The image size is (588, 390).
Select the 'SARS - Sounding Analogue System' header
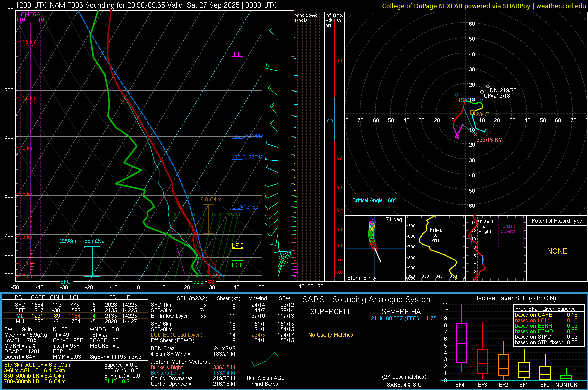tap(367, 299)
